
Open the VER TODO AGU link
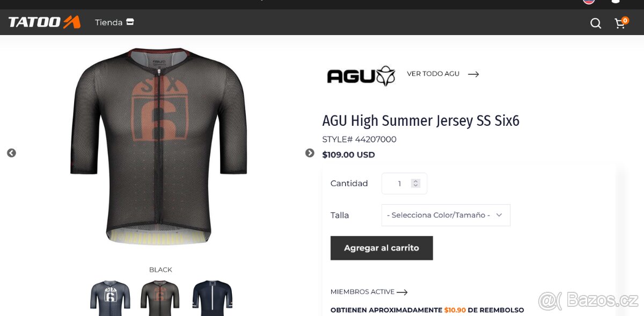pos(433,74)
